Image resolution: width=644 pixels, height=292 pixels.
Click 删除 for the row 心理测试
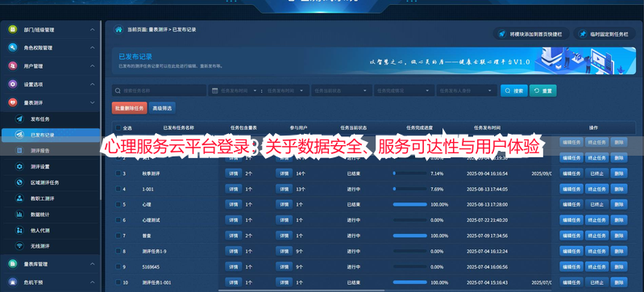point(618,220)
